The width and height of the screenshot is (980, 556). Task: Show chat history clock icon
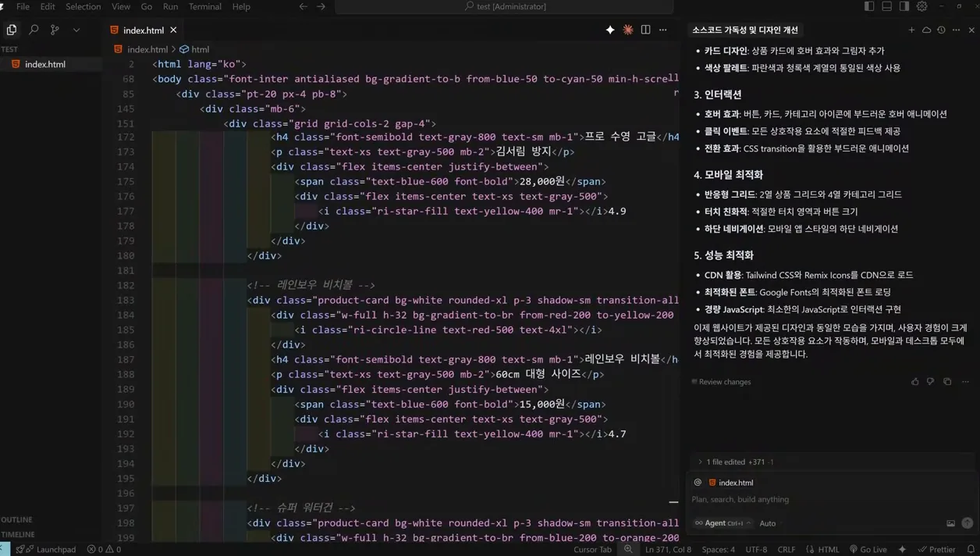(941, 30)
